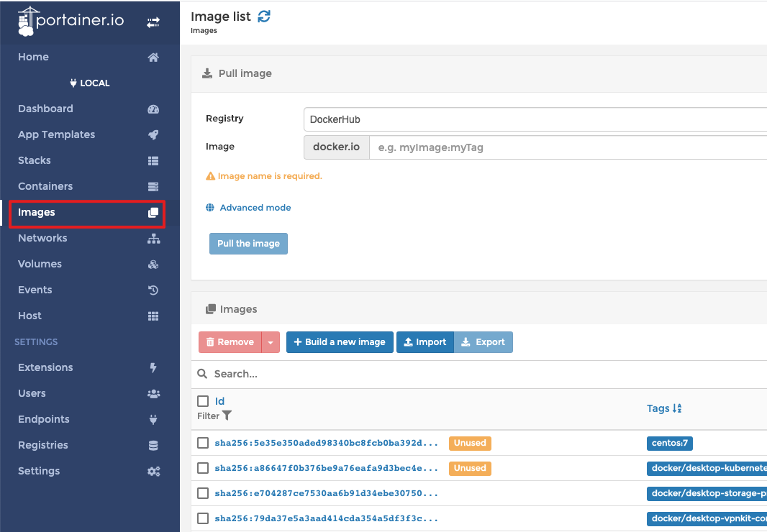Check the box for image sha256:5e35e350aded
The height and width of the screenshot is (532, 767).
pyautogui.click(x=203, y=443)
